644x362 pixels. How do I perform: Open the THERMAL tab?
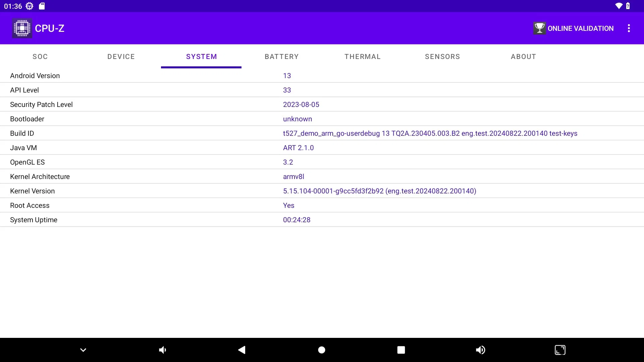(x=363, y=57)
